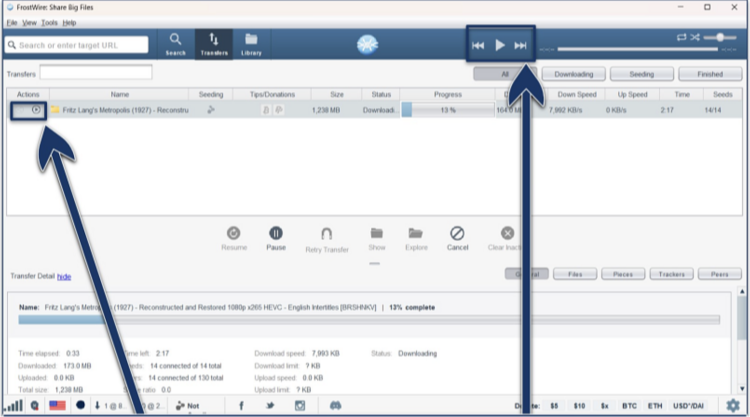Switch to Files detail tab
This screenshot has height=417, width=750.
pyautogui.click(x=575, y=274)
